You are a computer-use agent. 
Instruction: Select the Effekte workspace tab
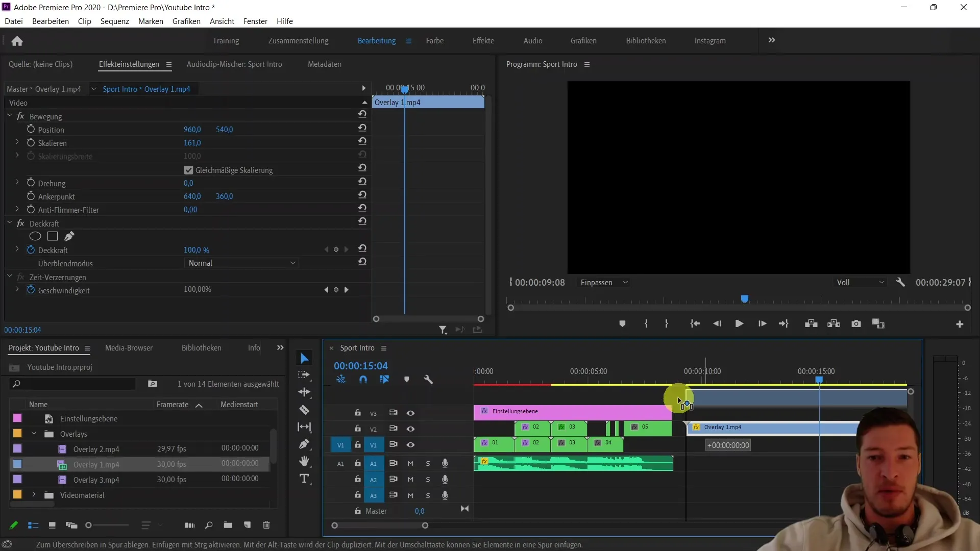click(x=482, y=40)
